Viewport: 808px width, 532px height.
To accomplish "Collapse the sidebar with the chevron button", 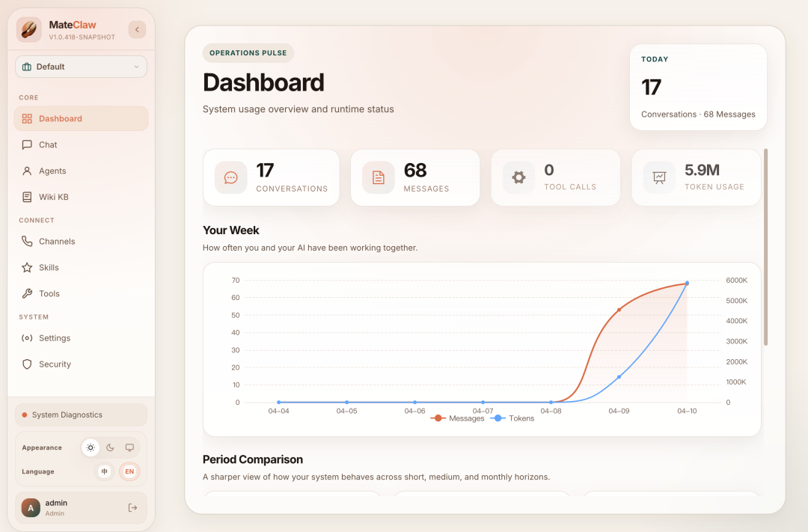I will (137, 30).
